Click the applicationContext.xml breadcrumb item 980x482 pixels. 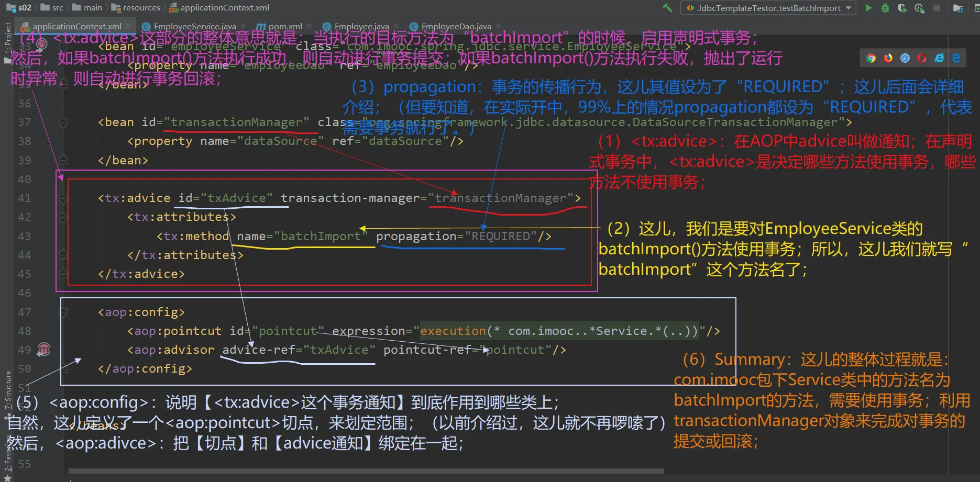coord(219,8)
